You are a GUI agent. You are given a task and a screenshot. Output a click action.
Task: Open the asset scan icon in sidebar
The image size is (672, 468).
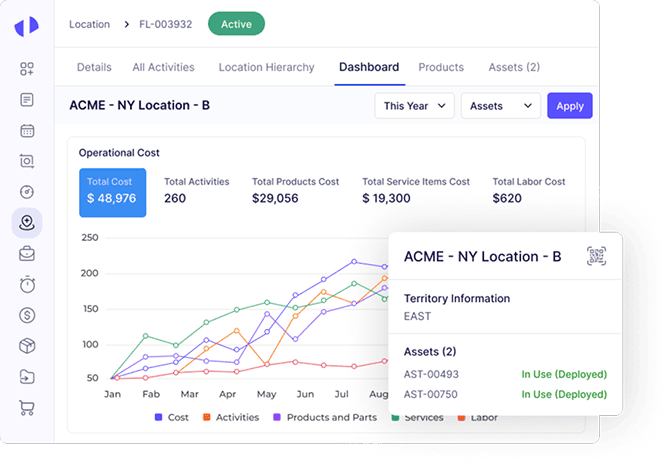pyautogui.click(x=27, y=161)
